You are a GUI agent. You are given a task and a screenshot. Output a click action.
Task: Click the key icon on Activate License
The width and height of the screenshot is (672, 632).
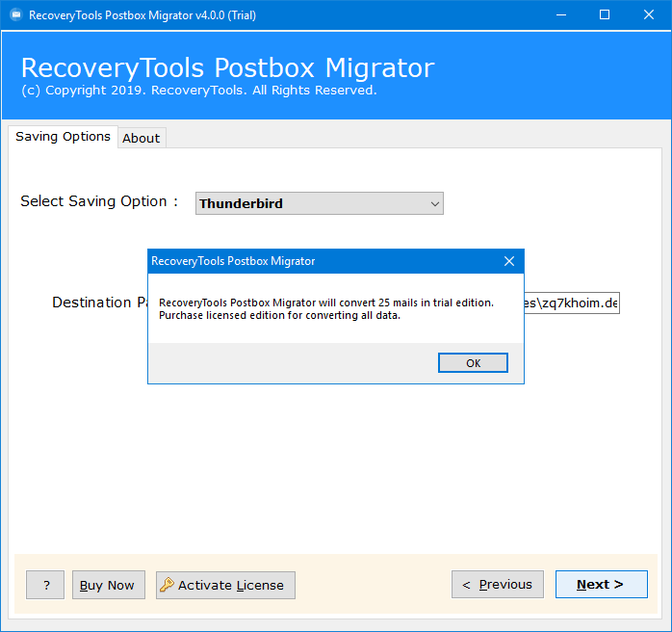pyautogui.click(x=168, y=584)
